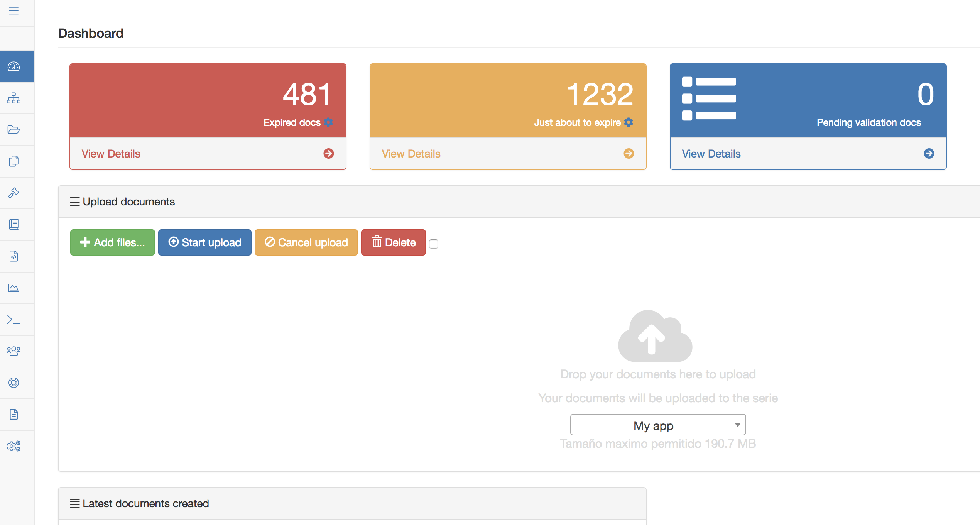The width and height of the screenshot is (980, 525).
Task: Open the area chart sidebar icon
Action: click(14, 288)
